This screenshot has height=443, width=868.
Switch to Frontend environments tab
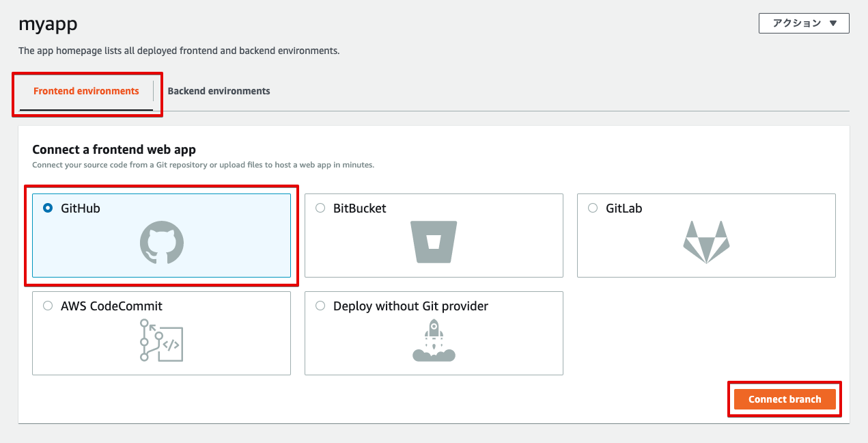(x=86, y=91)
